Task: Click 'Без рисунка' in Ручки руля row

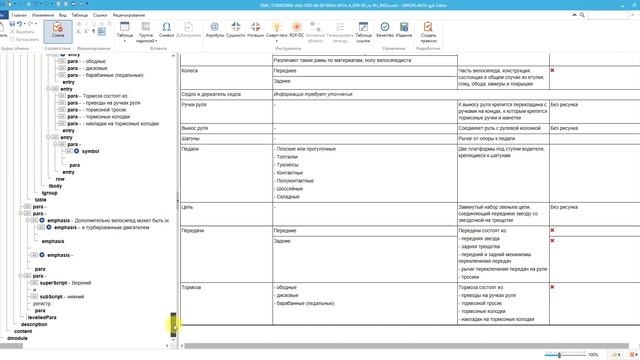Action: [x=564, y=105]
